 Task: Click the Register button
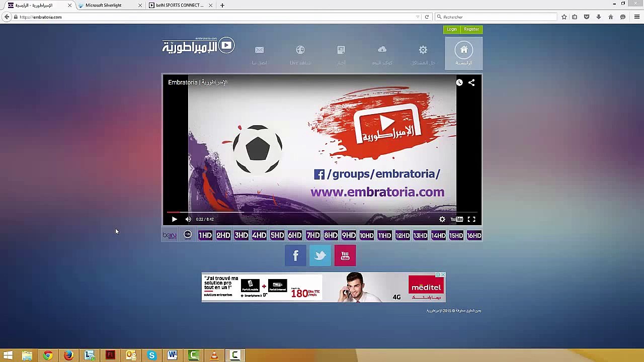click(471, 29)
